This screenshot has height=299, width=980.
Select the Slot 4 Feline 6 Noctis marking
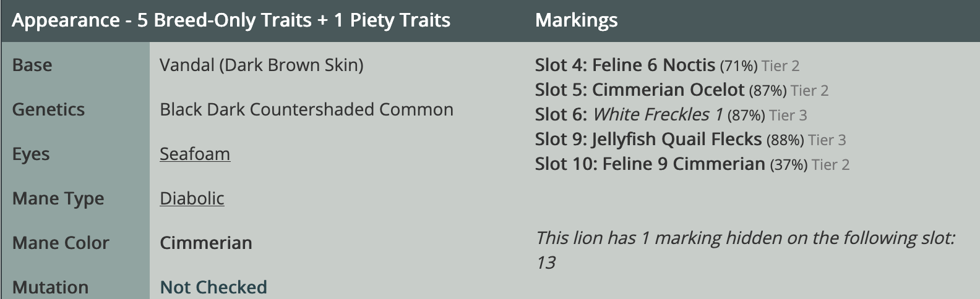[x=625, y=65]
